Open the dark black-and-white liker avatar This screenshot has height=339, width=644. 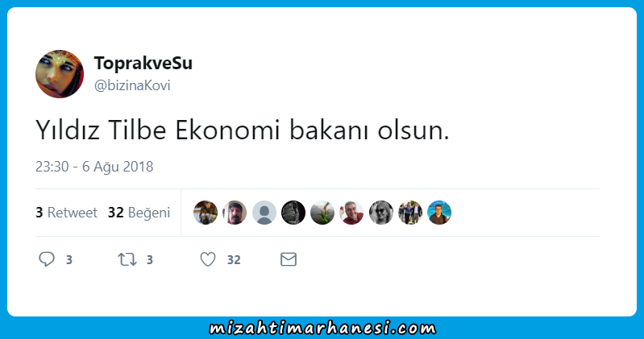[293, 213]
